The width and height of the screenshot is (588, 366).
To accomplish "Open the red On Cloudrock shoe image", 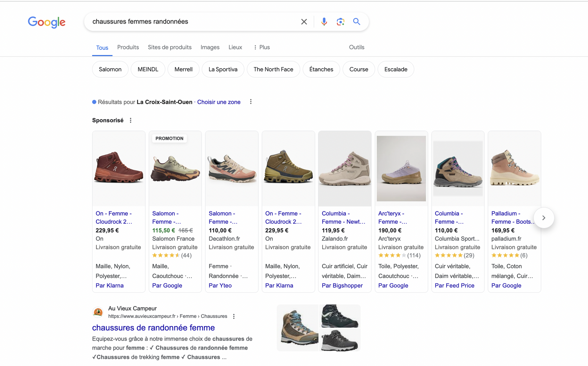I will click(x=119, y=169).
